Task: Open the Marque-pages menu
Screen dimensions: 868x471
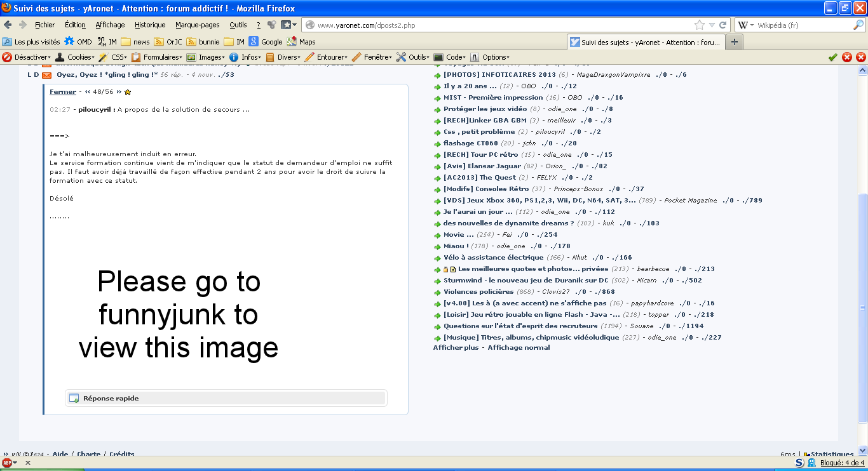Action: coord(198,25)
